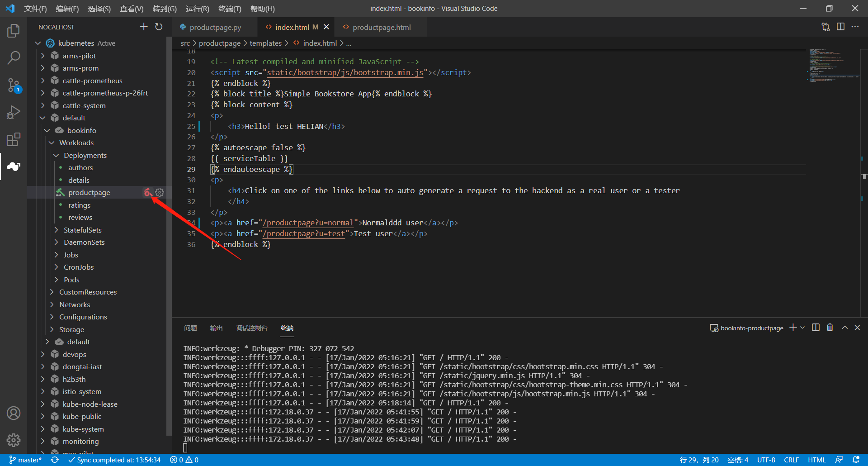The image size is (868, 466).
Task: Change language mode HTML in status bar
Action: [x=816, y=460]
